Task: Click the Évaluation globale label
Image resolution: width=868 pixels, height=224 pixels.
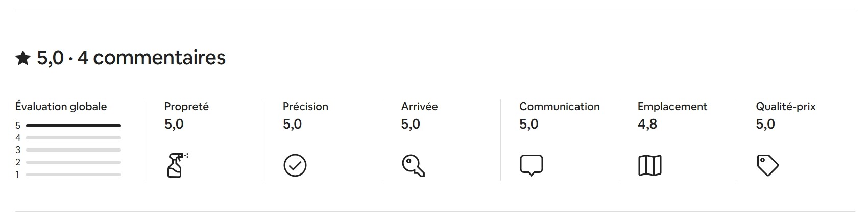Action: [61, 107]
